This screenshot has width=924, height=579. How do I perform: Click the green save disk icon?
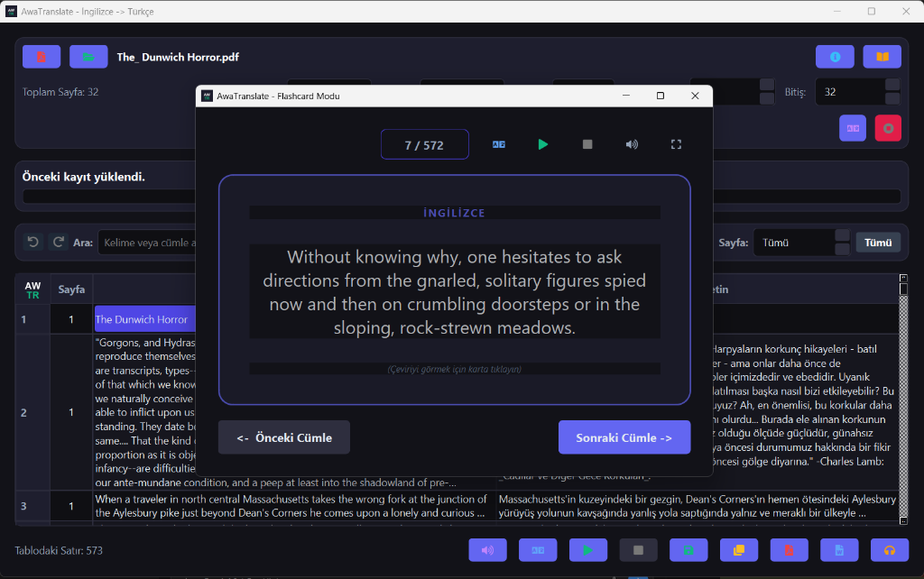(688, 550)
